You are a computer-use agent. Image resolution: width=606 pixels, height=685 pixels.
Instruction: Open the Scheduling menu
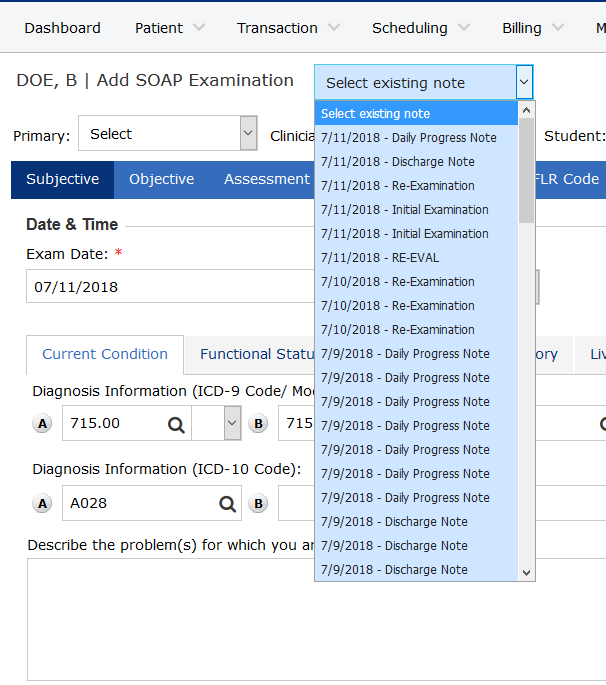(420, 28)
